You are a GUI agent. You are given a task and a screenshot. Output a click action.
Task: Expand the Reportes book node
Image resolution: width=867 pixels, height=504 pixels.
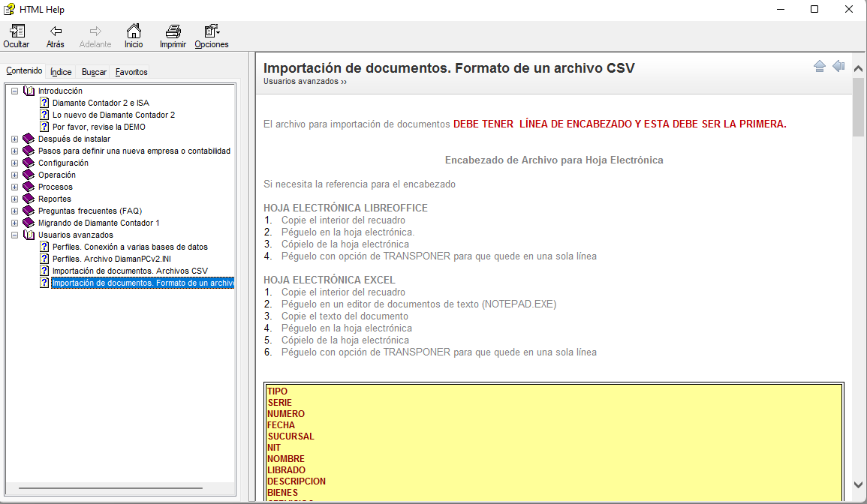15,199
